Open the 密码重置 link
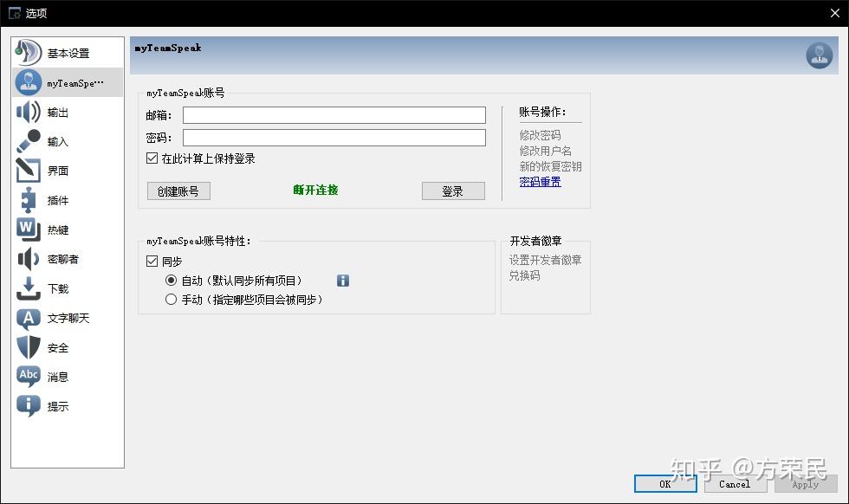 (x=540, y=182)
